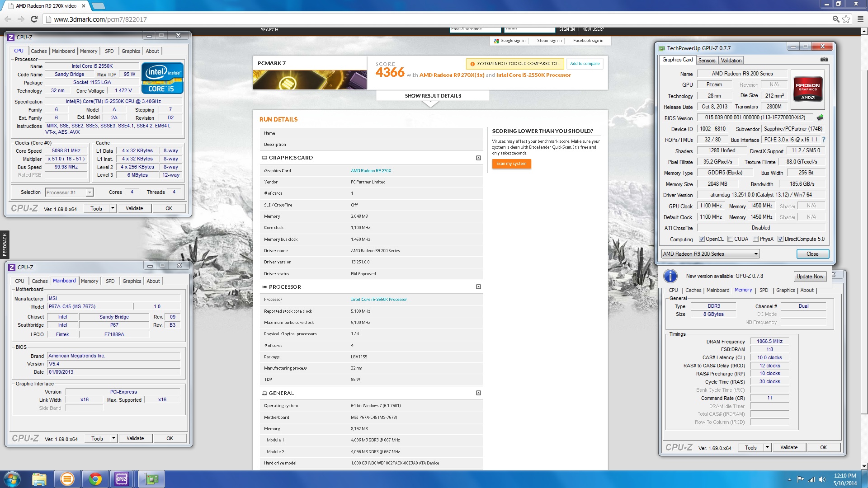
Task: Collapse the Processor section
Action: pos(478,286)
